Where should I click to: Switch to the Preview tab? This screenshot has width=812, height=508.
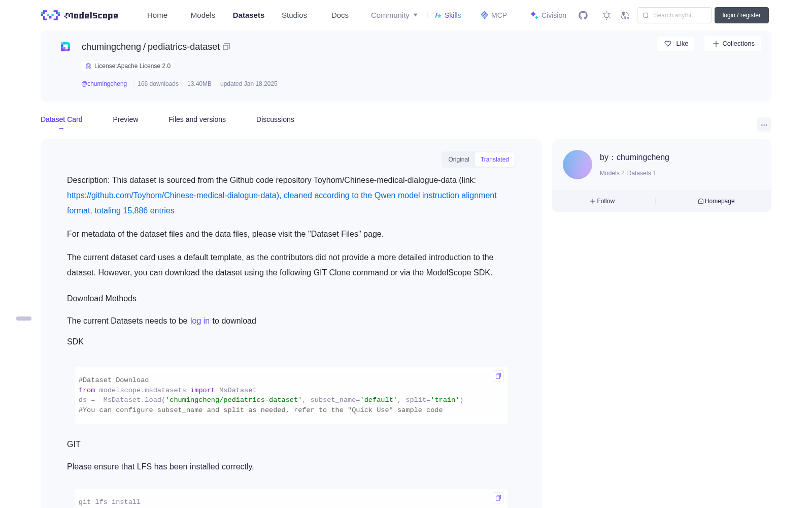point(125,119)
